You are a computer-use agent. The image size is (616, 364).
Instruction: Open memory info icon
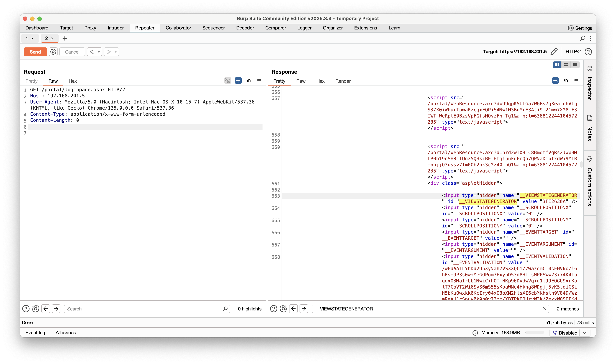coord(475,333)
